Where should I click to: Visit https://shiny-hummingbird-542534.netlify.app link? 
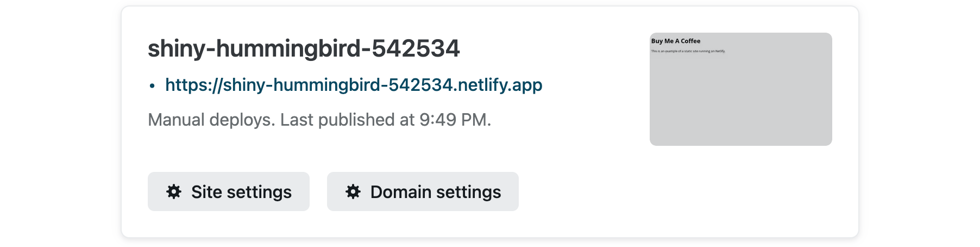pos(354,85)
